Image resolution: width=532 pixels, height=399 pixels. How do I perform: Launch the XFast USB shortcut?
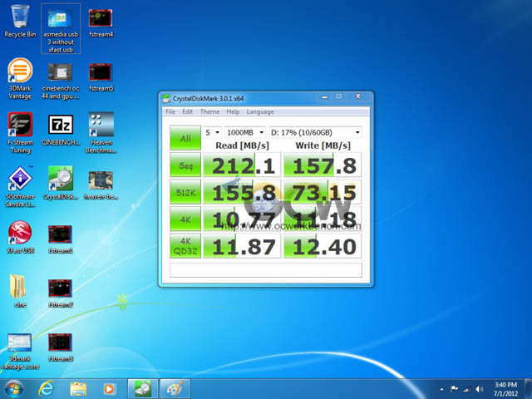coord(20,237)
